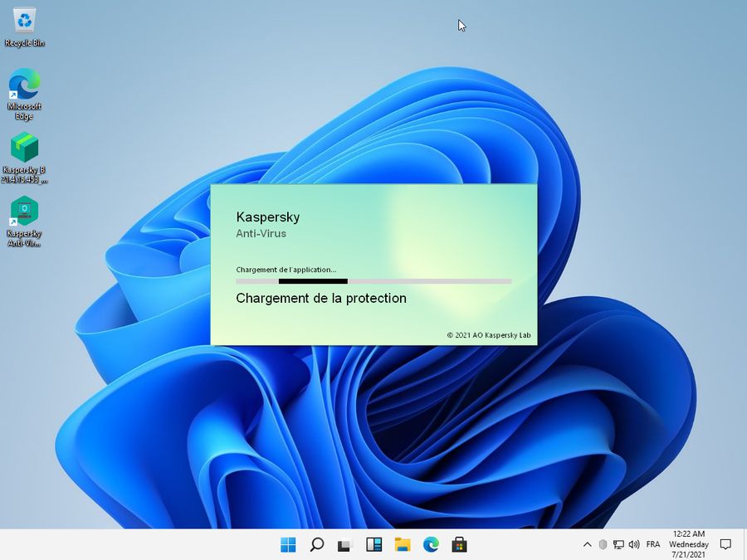Viewport: 747px width, 560px height.
Task: Click the network icon in the system tray
Action: pos(618,544)
